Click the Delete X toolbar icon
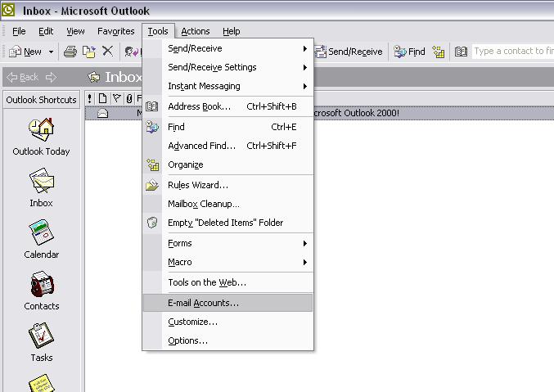 (107, 52)
